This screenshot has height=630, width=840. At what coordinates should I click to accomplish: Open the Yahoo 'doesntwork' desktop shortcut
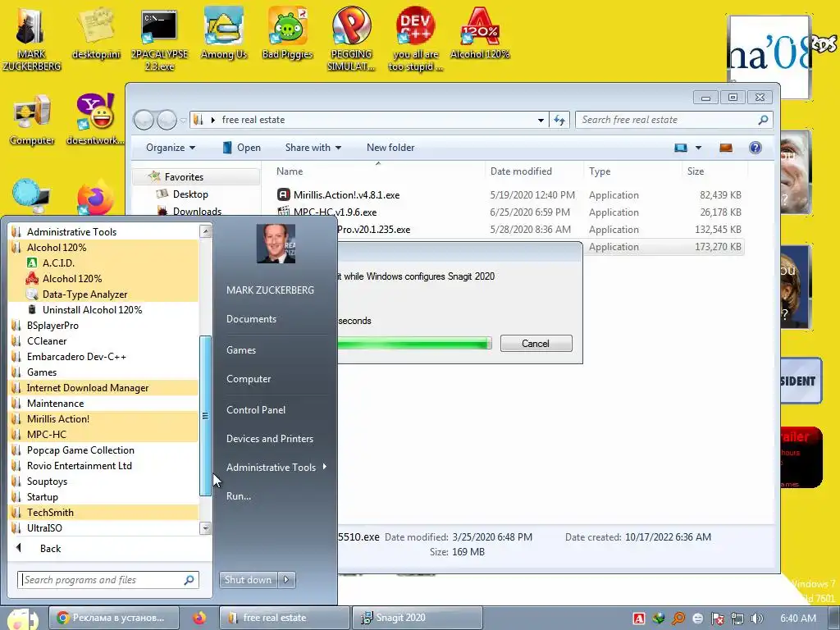click(95, 112)
